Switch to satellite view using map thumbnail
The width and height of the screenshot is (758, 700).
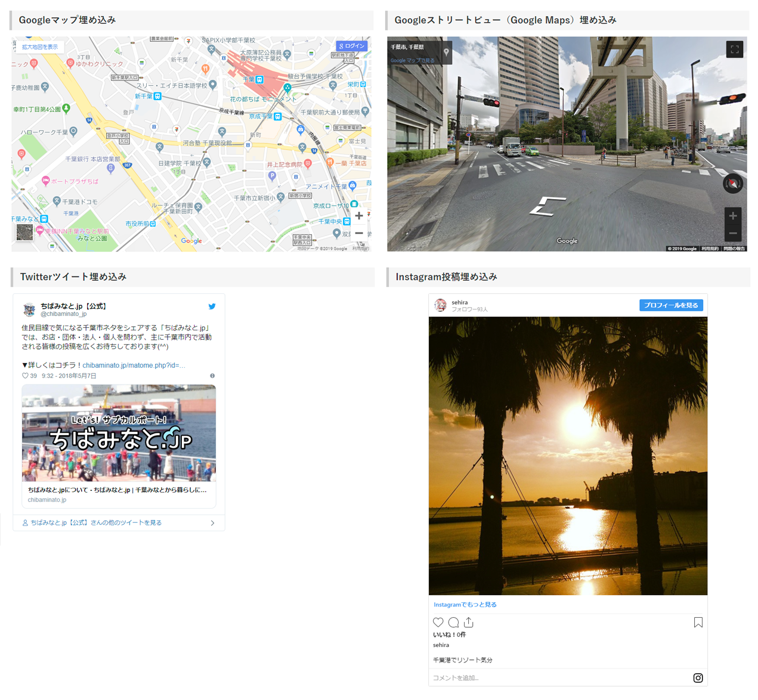click(24, 233)
